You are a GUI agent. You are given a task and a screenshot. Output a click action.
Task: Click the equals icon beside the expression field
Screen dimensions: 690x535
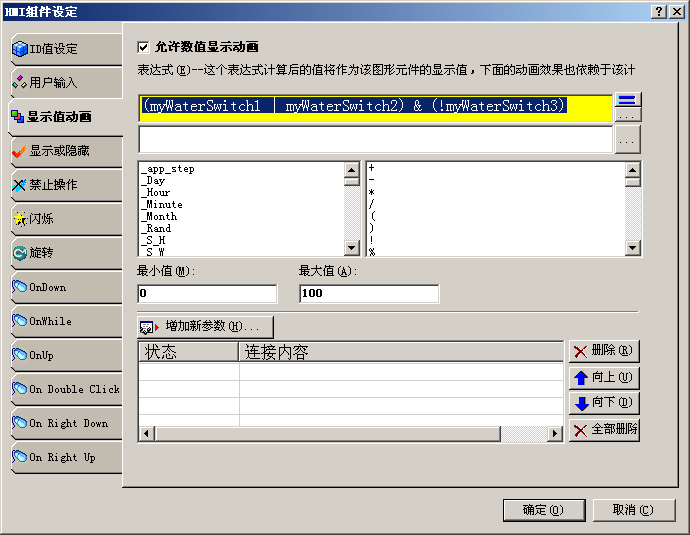pos(627,100)
